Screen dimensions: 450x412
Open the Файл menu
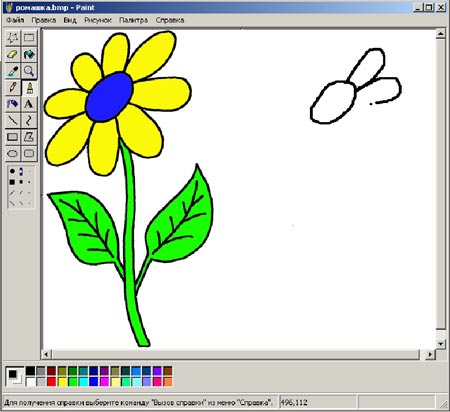[15, 20]
